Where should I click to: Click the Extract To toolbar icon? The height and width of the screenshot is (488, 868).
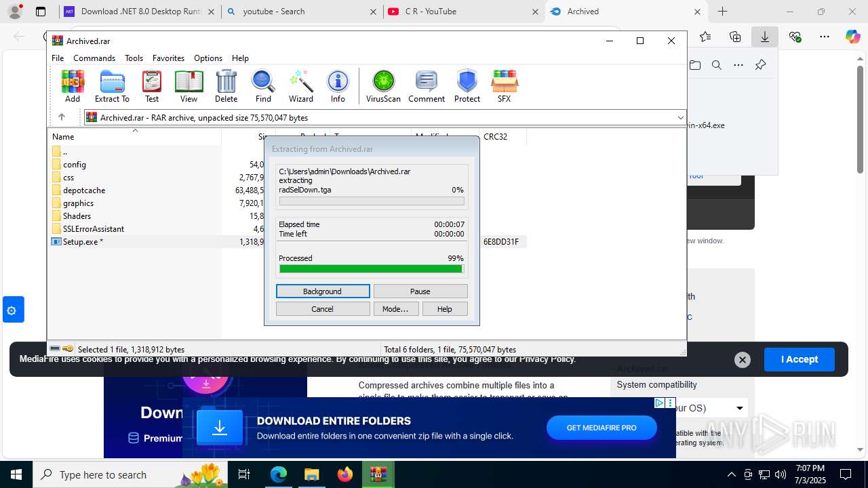point(112,86)
